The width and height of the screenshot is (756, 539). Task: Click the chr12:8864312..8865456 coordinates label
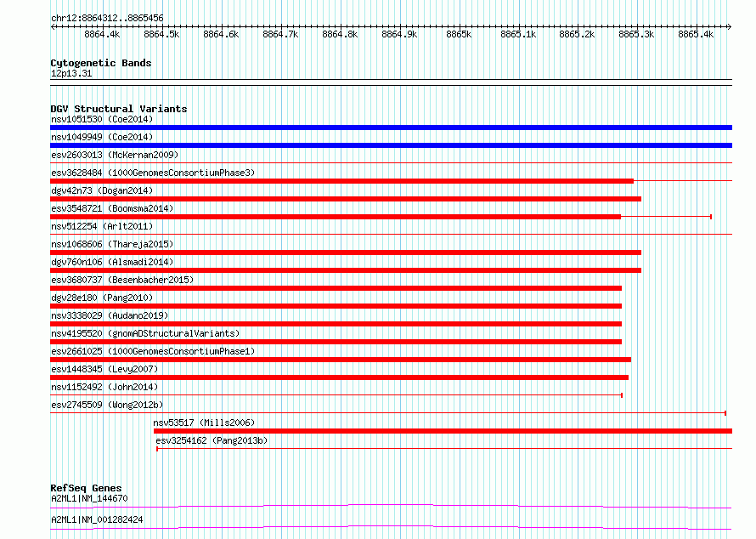pos(107,18)
